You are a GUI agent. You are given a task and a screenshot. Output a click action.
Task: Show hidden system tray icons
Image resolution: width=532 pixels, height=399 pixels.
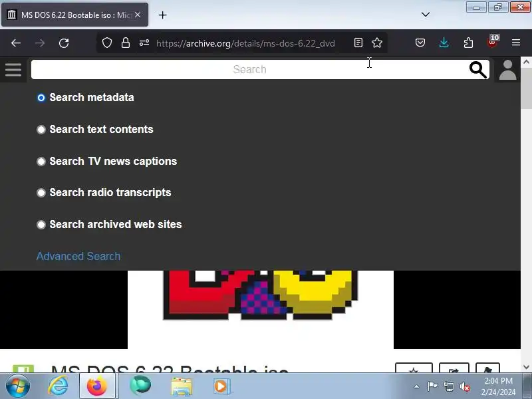click(417, 386)
